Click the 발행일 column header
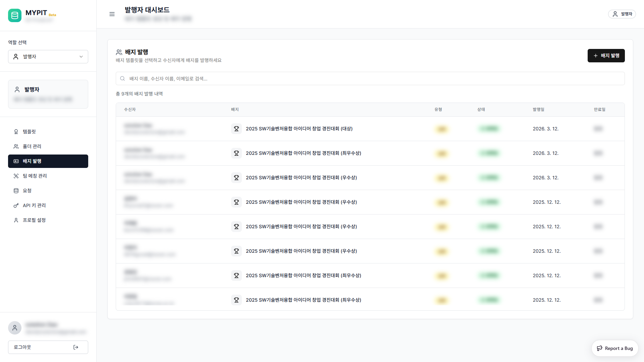The height and width of the screenshot is (362, 644). click(x=538, y=110)
